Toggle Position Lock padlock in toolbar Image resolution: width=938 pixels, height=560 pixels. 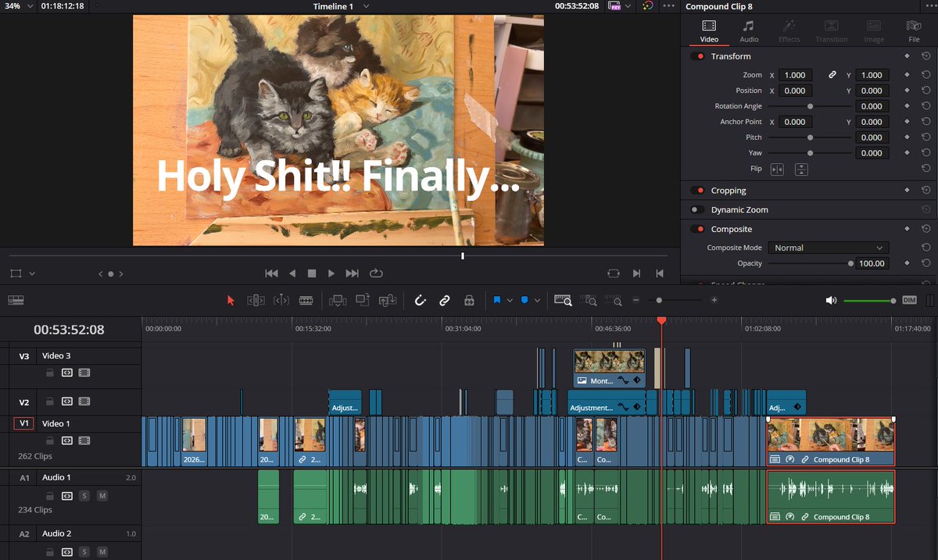469,300
